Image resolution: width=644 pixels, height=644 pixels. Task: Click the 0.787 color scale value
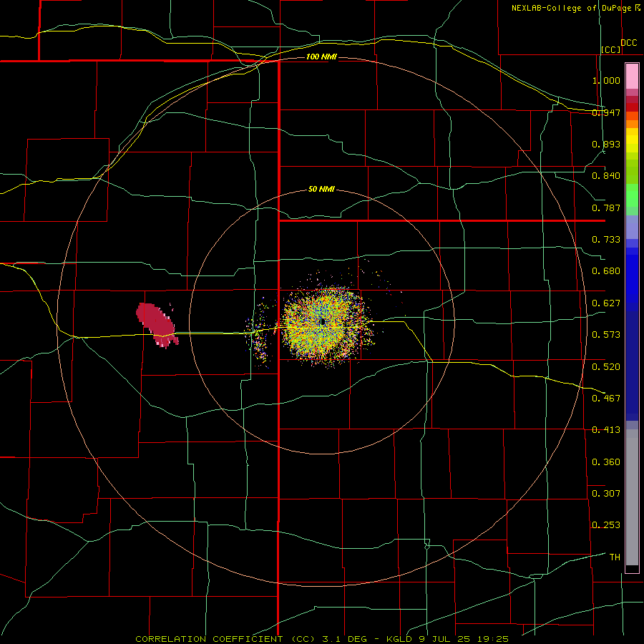coord(606,208)
